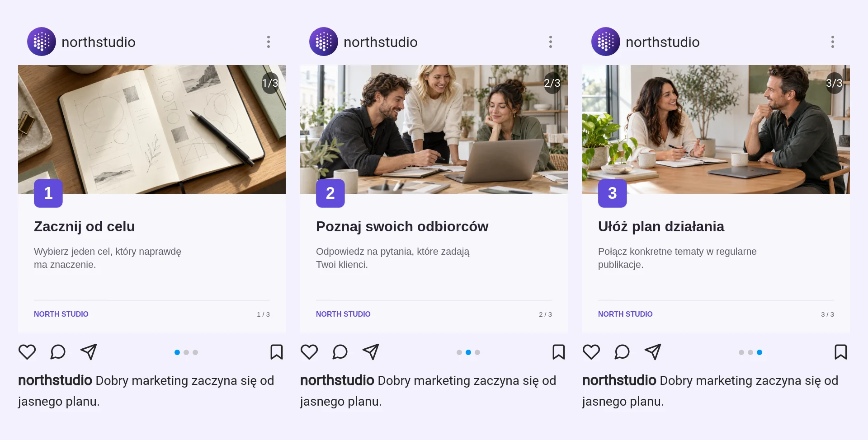Image resolution: width=868 pixels, height=440 pixels.
Task: Open more options on the second post
Action: click(x=551, y=42)
